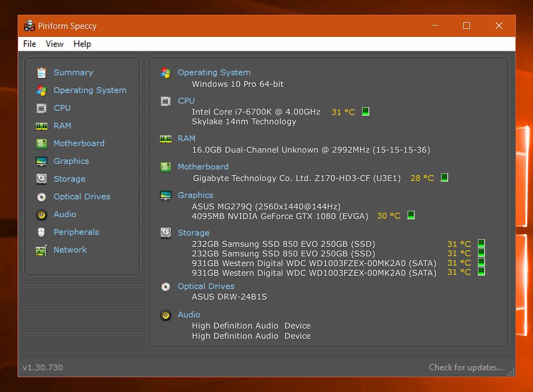This screenshot has height=392, width=533.
Task: Open the File menu
Action: point(30,44)
